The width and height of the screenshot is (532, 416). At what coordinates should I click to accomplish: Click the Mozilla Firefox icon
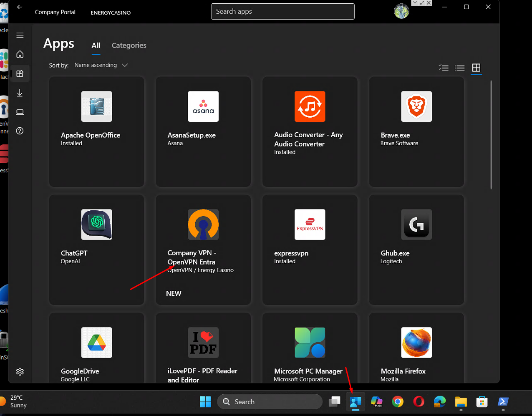pos(416,343)
